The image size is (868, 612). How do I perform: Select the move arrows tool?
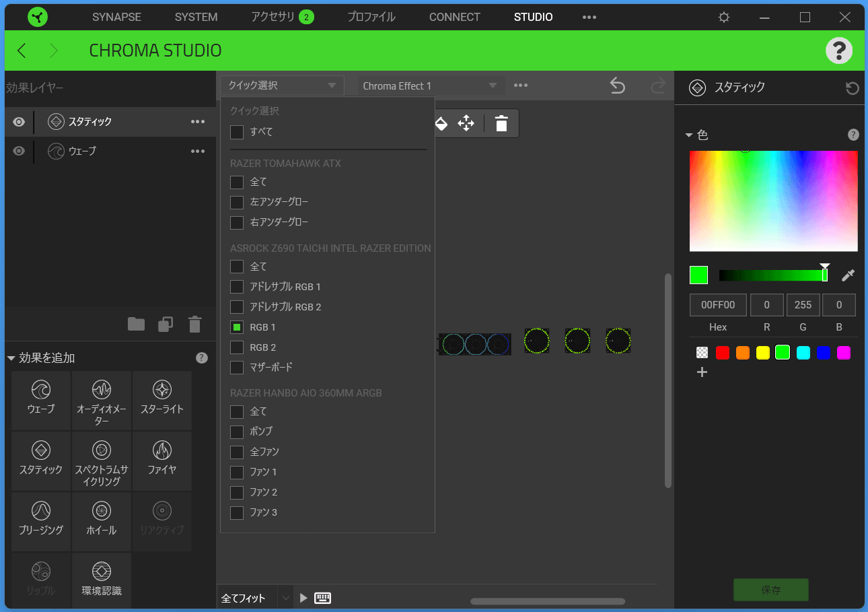[x=466, y=123]
